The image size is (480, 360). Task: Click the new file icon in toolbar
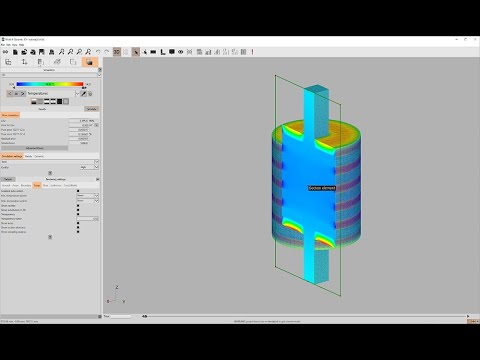tap(15, 52)
